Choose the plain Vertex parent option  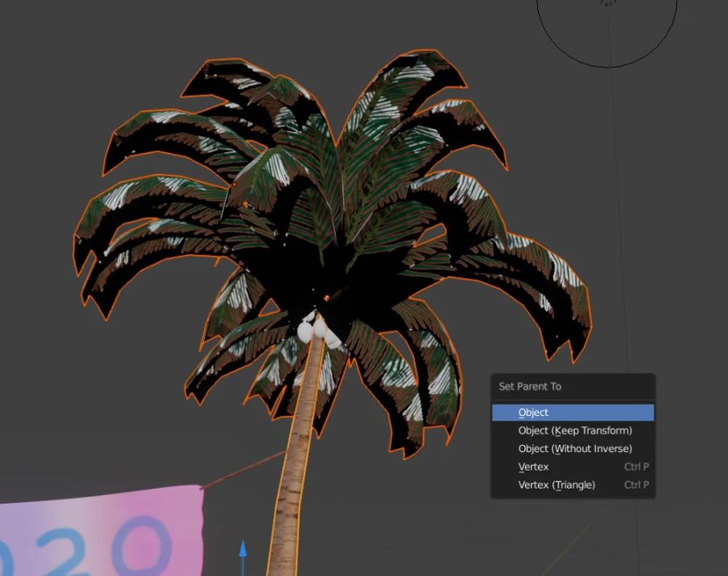533,467
